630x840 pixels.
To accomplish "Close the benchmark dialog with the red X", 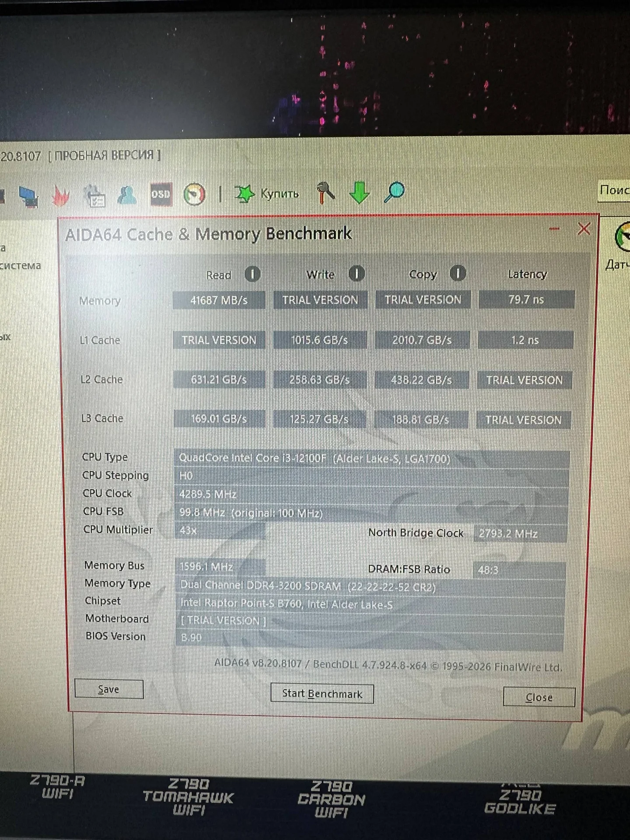I will [584, 228].
